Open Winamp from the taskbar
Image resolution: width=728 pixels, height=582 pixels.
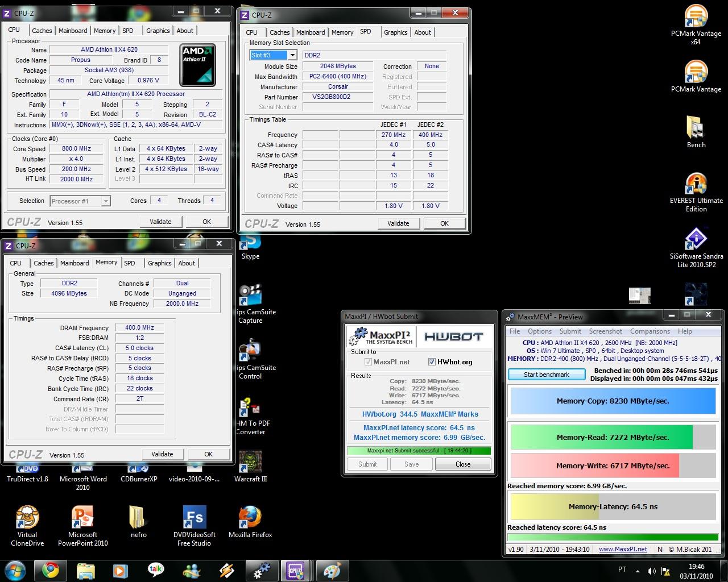[226, 570]
